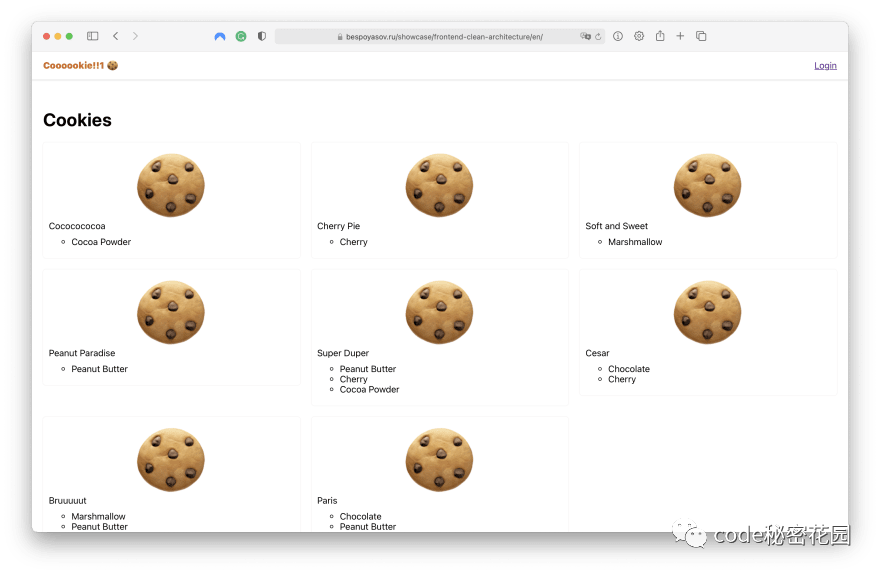Select the Cherry Pie title text
The image size is (880, 574).
(x=338, y=226)
